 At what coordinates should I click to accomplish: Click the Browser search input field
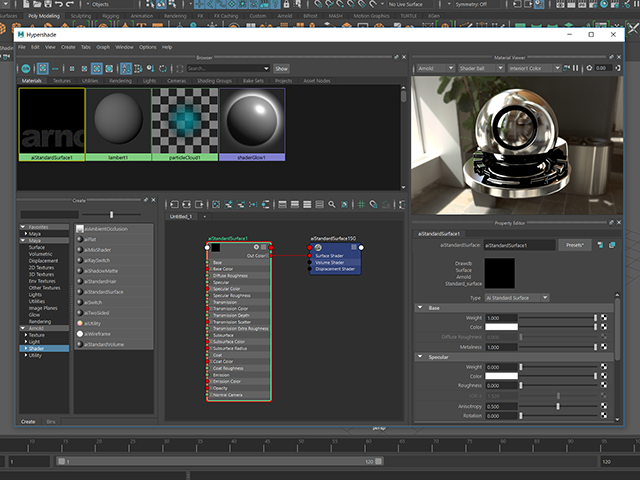click(x=224, y=69)
